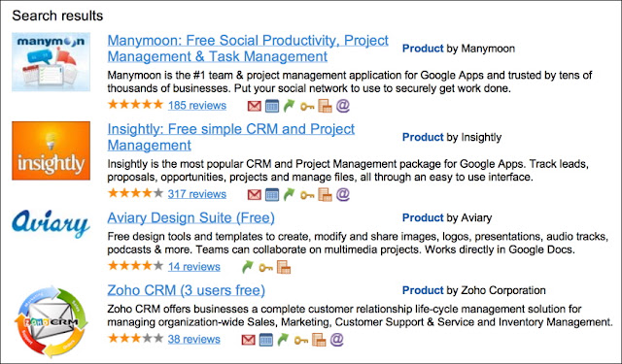Click the Manymoon logo thumbnail
622x364 pixels.
click(51, 62)
